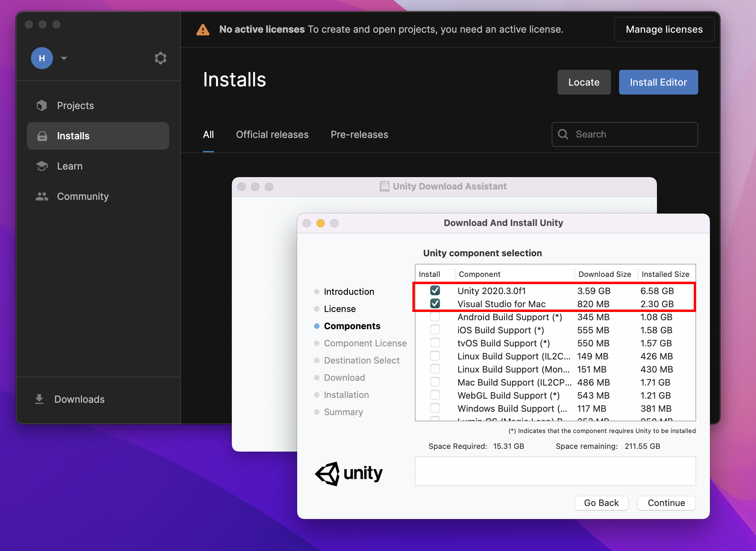
Task: Uncheck the Unity 2020.3.0f1 component
Action: (435, 291)
